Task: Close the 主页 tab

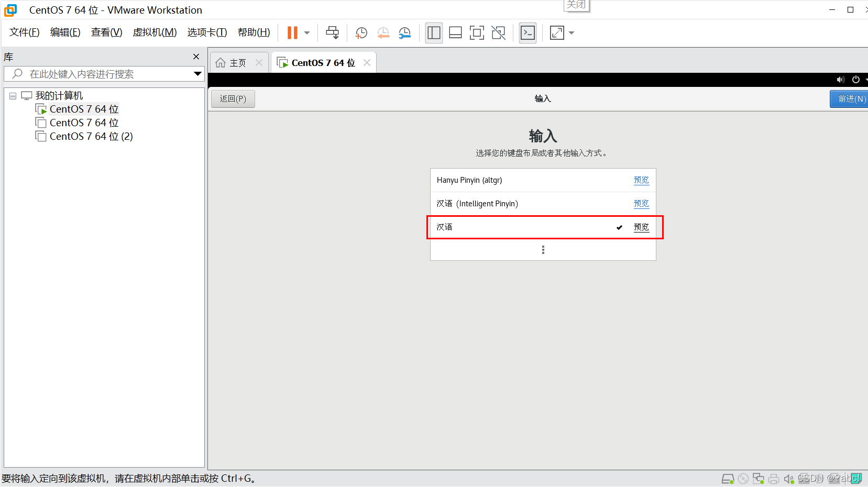Action: tap(259, 62)
